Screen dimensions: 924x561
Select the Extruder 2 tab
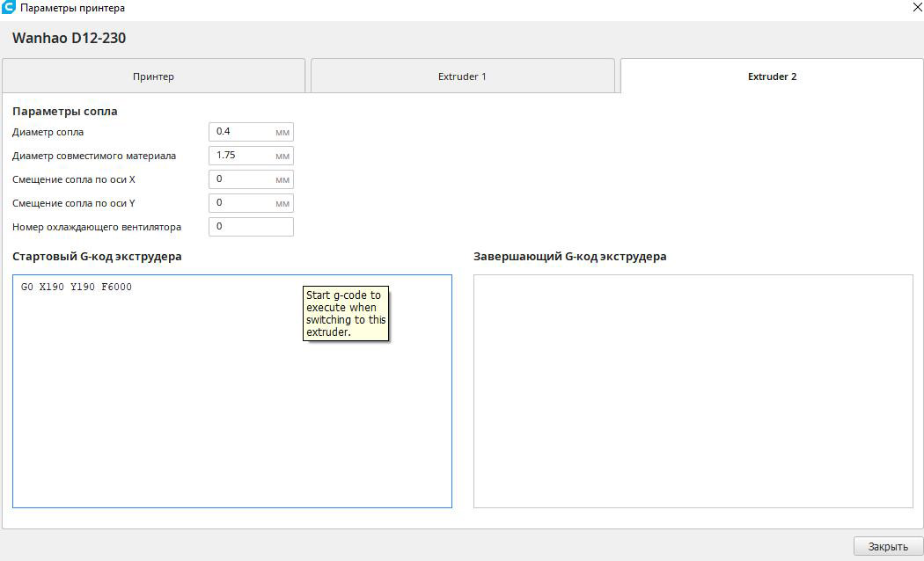772,76
